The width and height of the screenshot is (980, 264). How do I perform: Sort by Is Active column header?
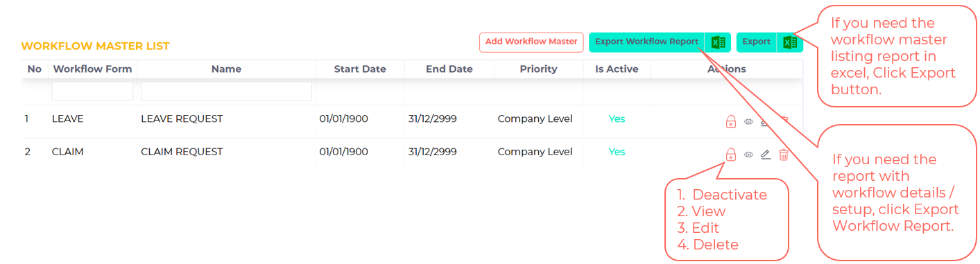tap(617, 69)
